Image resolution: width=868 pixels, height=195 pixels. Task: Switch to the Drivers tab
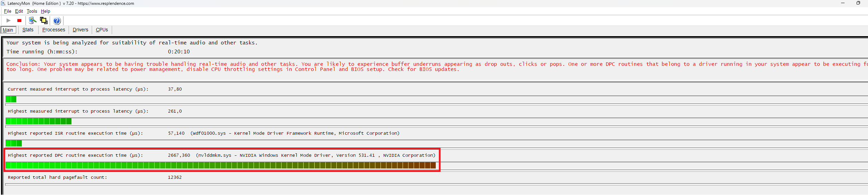coord(80,30)
